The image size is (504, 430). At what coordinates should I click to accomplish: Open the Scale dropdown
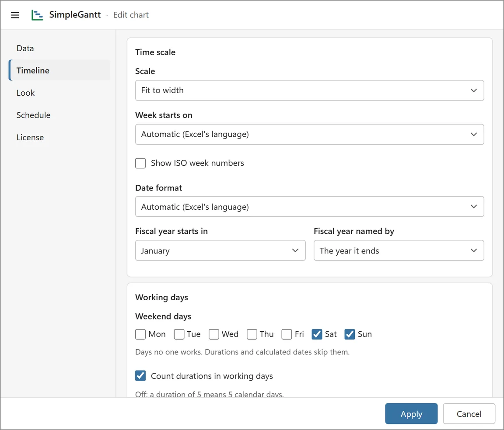click(x=310, y=90)
